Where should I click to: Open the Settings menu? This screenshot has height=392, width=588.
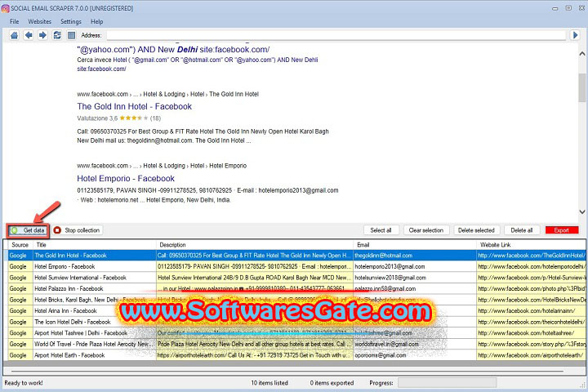(x=71, y=22)
